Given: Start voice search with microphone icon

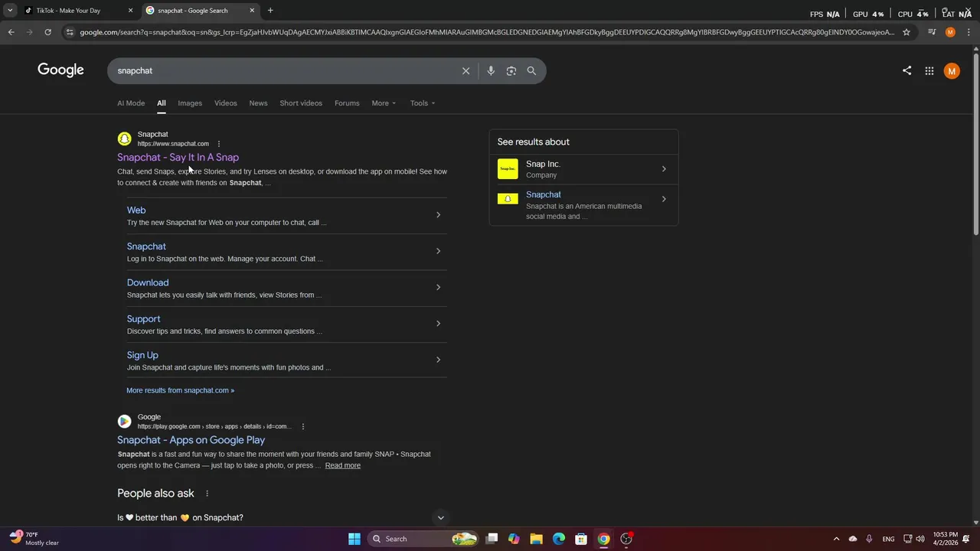Looking at the screenshot, I should coord(491,70).
